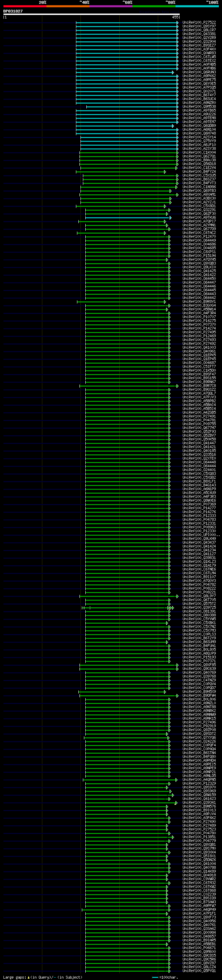Image resolution: width=222 pixels, height=980 pixels.
Task: Select the UniRef100_A9PE75 label
Action: (x=199, y=80)
